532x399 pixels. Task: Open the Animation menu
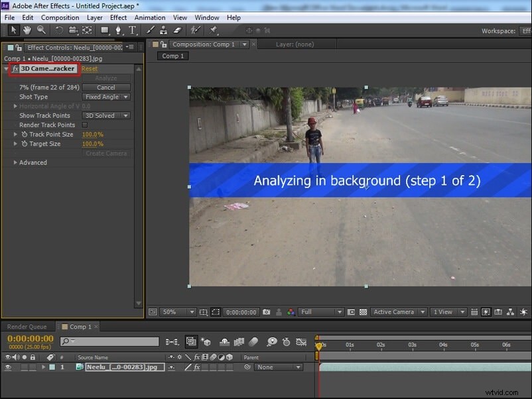click(149, 17)
